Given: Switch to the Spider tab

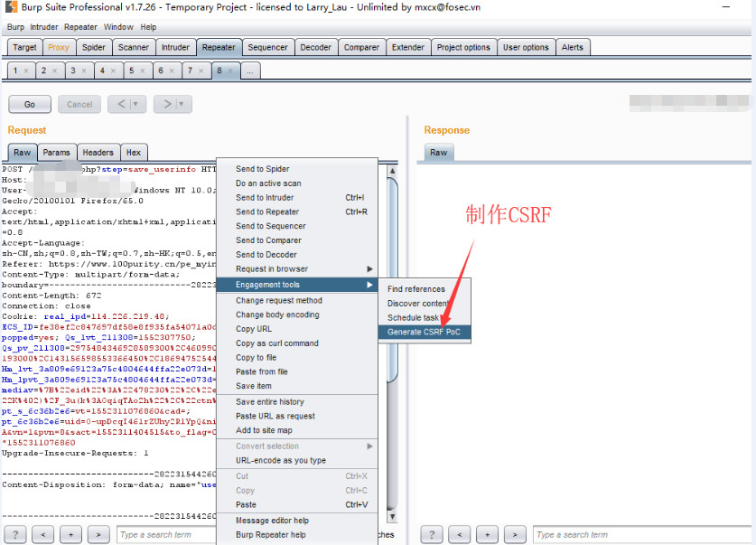Looking at the screenshot, I should click(x=94, y=47).
